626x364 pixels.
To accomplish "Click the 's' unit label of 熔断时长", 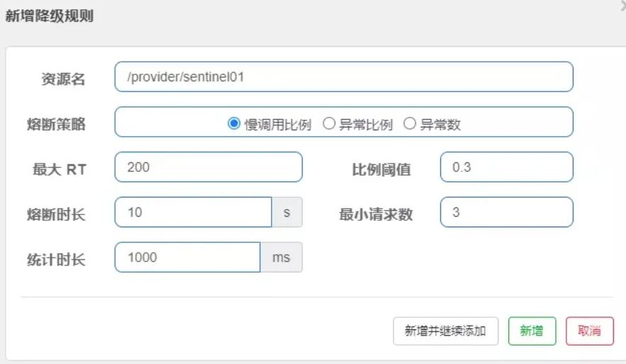I will pyautogui.click(x=287, y=212).
